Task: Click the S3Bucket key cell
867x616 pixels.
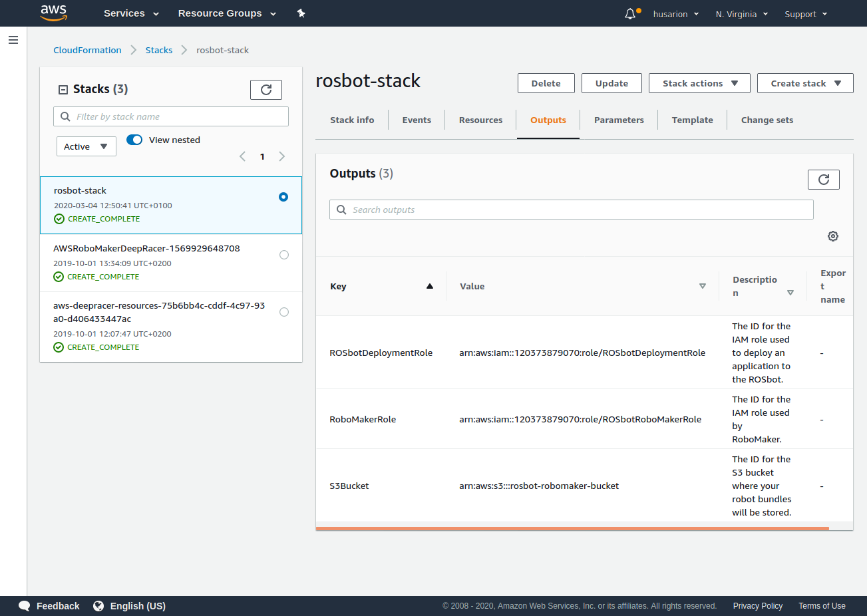Action: (349, 486)
